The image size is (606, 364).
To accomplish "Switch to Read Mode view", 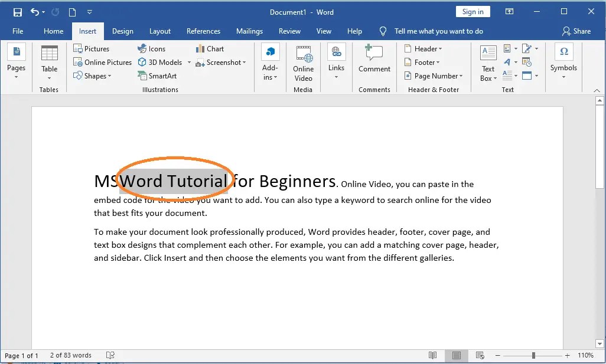I will [433, 355].
